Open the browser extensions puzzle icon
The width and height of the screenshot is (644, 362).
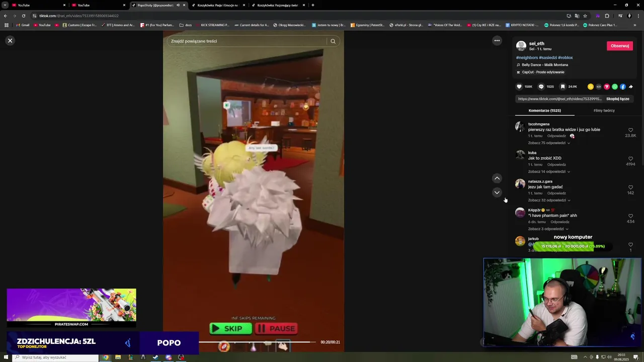point(607,16)
